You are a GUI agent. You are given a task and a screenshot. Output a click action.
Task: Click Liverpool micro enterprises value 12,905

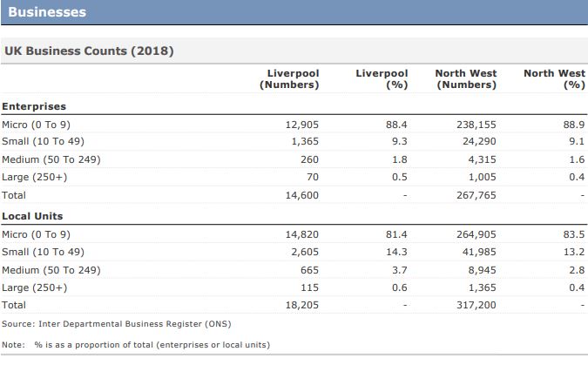click(302, 125)
